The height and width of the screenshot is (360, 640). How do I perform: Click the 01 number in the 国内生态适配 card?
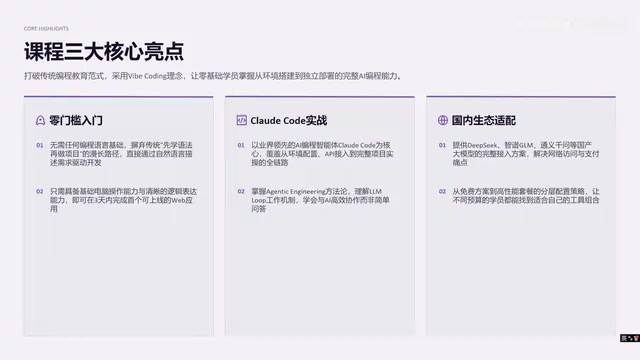(442, 145)
